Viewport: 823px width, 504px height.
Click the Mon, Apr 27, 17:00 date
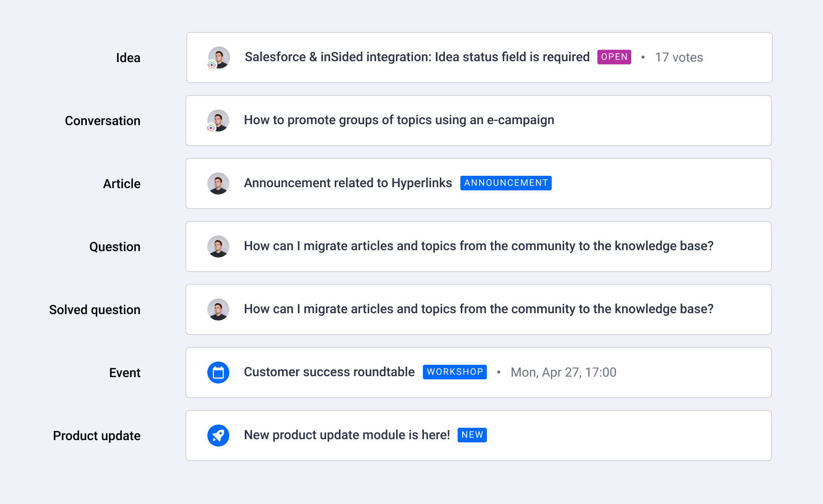(564, 373)
